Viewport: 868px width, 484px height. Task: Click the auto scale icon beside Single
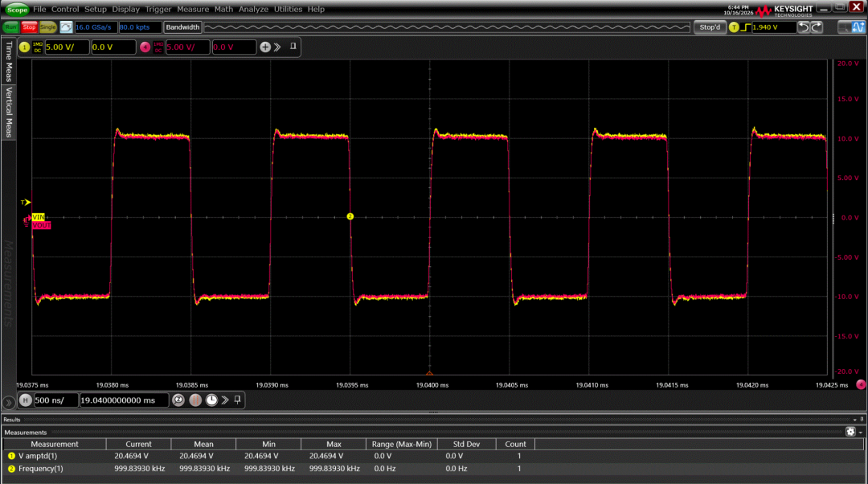tap(66, 27)
